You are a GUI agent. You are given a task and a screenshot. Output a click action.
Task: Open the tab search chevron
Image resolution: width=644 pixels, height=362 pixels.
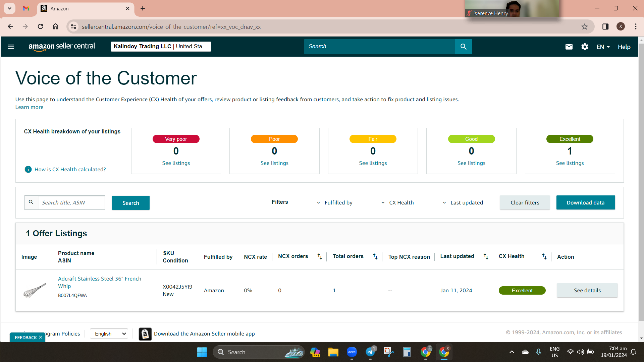point(9,8)
